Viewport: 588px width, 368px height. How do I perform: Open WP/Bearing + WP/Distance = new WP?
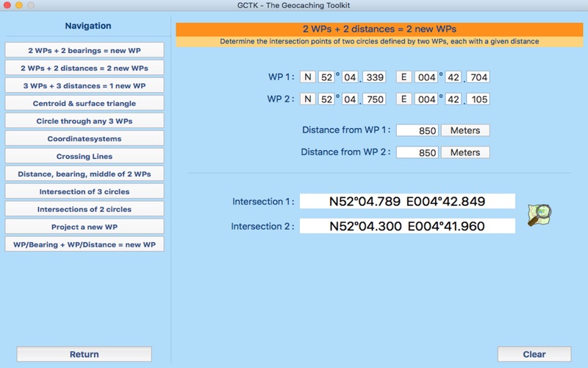85,244
